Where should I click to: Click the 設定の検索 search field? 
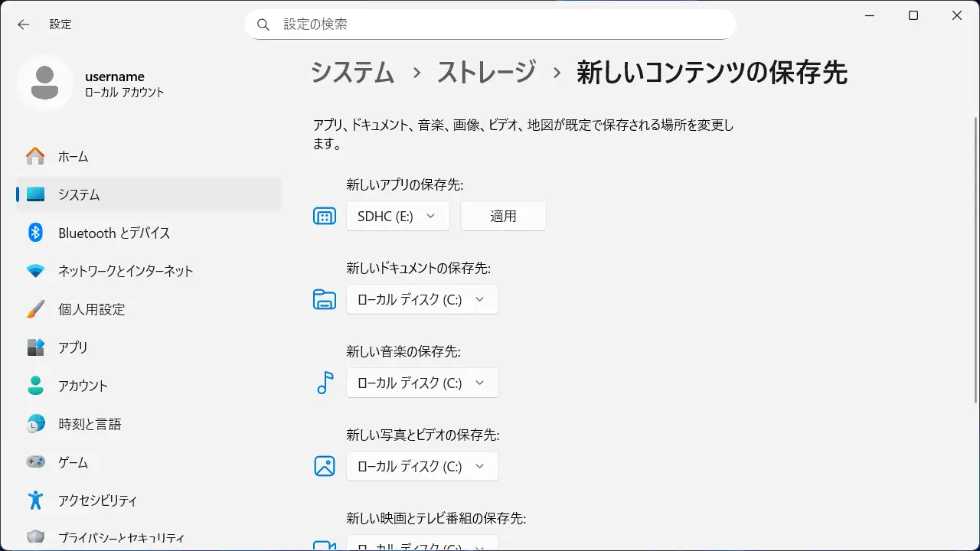(498, 24)
